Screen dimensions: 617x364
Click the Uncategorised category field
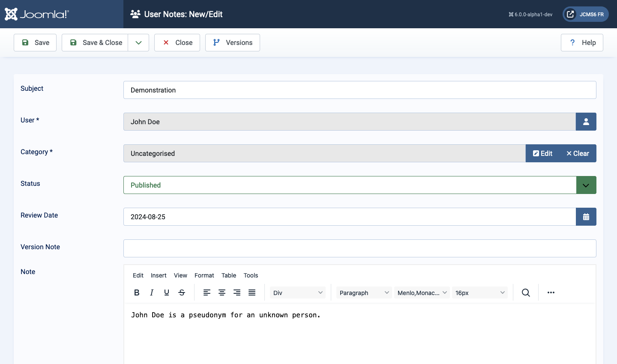pos(324,153)
